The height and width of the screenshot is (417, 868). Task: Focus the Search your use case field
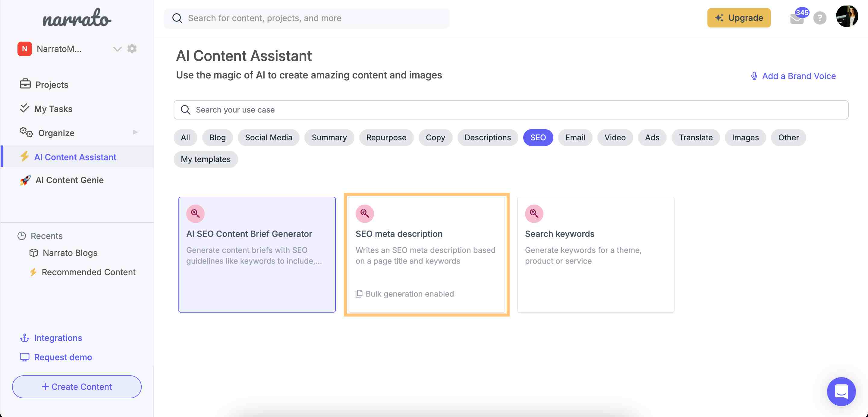(511, 110)
